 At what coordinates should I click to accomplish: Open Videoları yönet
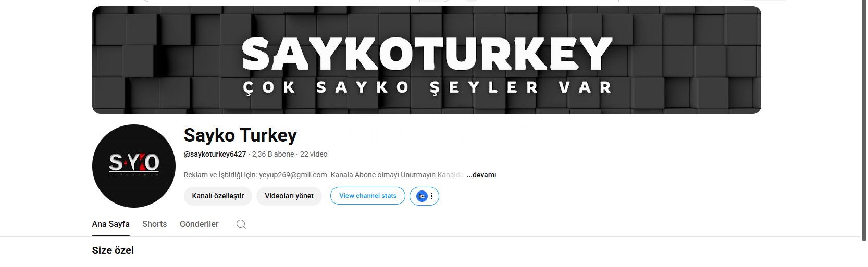289,196
